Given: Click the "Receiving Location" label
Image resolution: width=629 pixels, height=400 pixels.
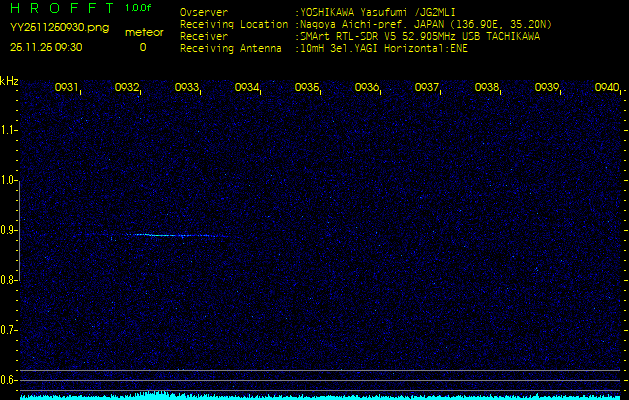Looking at the screenshot, I should [x=234, y=24].
